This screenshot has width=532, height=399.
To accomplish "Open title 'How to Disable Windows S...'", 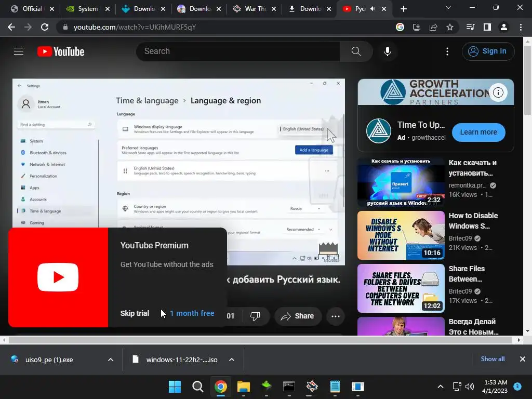I will click(x=473, y=221).
